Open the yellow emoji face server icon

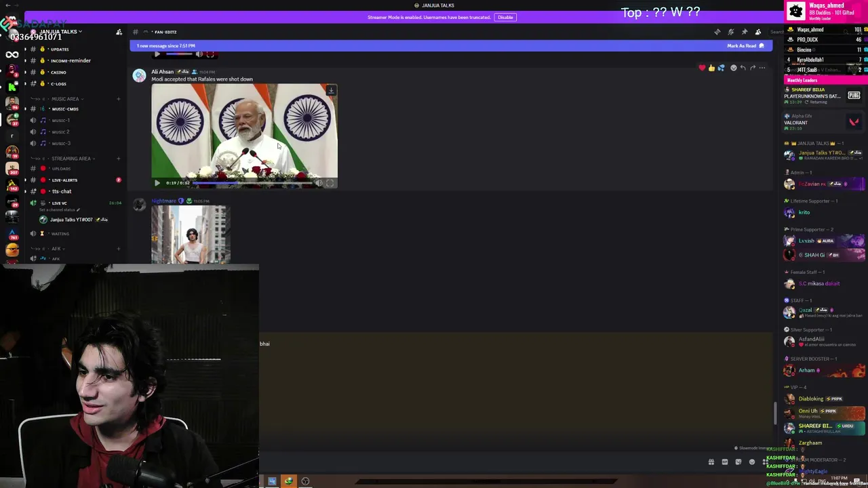pos(12,251)
